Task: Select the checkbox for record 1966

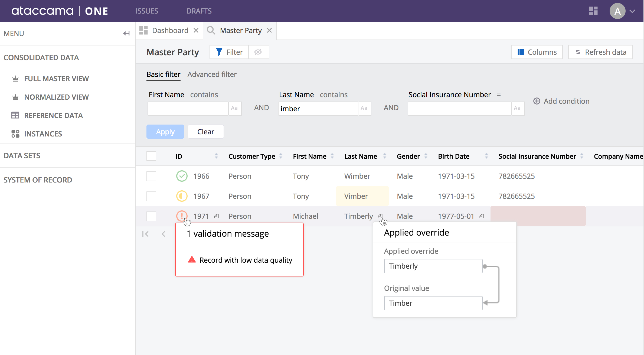Action: (151, 176)
